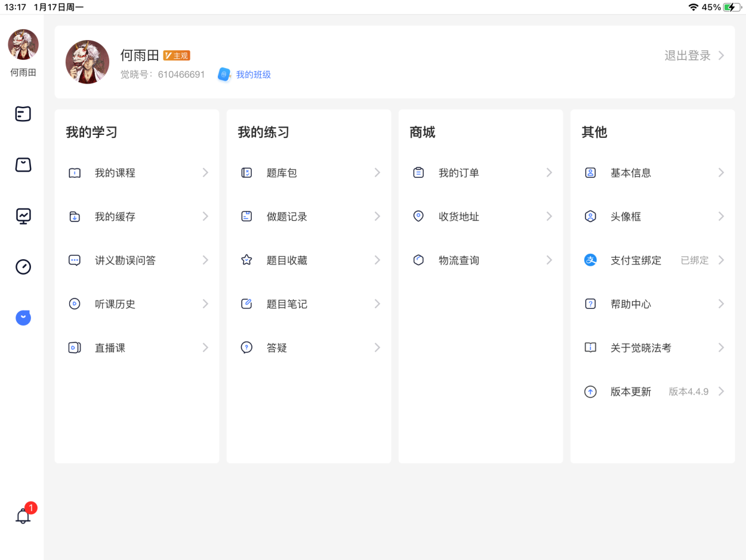Tap the logout chevron beside 退出登录
Image resolution: width=746 pixels, height=560 pixels.
click(721, 56)
